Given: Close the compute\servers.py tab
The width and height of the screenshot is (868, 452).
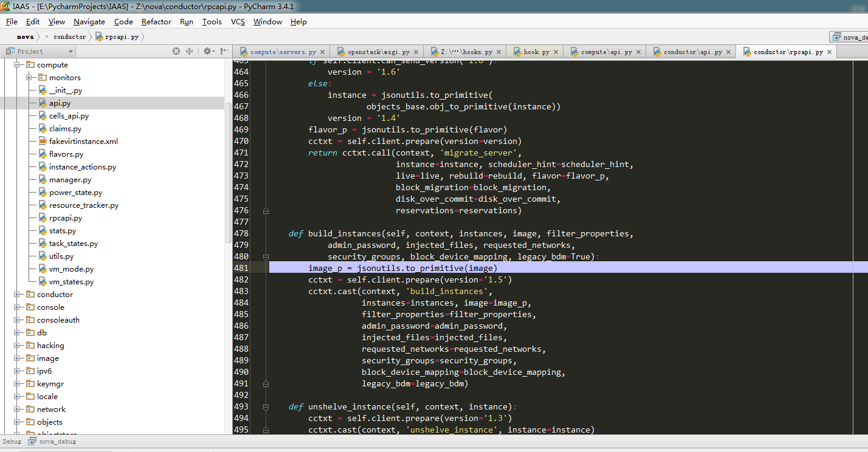Looking at the screenshot, I should [x=323, y=52].
